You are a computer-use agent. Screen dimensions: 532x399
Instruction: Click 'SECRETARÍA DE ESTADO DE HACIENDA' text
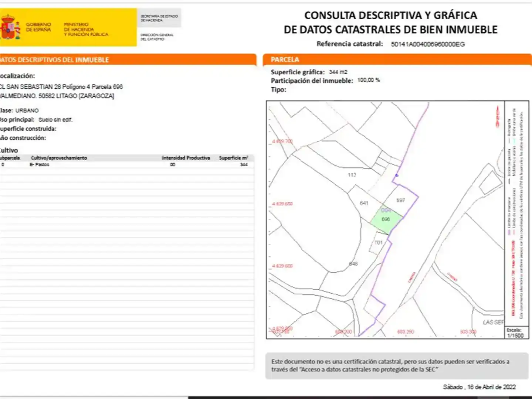click(x=159, y=18)
